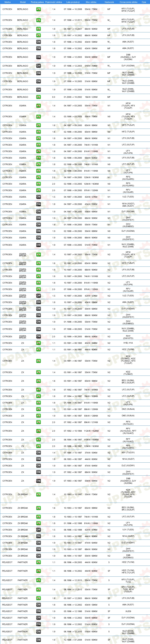Viewport: 150px width, 644px height.
Task: Click engine code XUD9 in Partner row
Action: pos(128,611)
